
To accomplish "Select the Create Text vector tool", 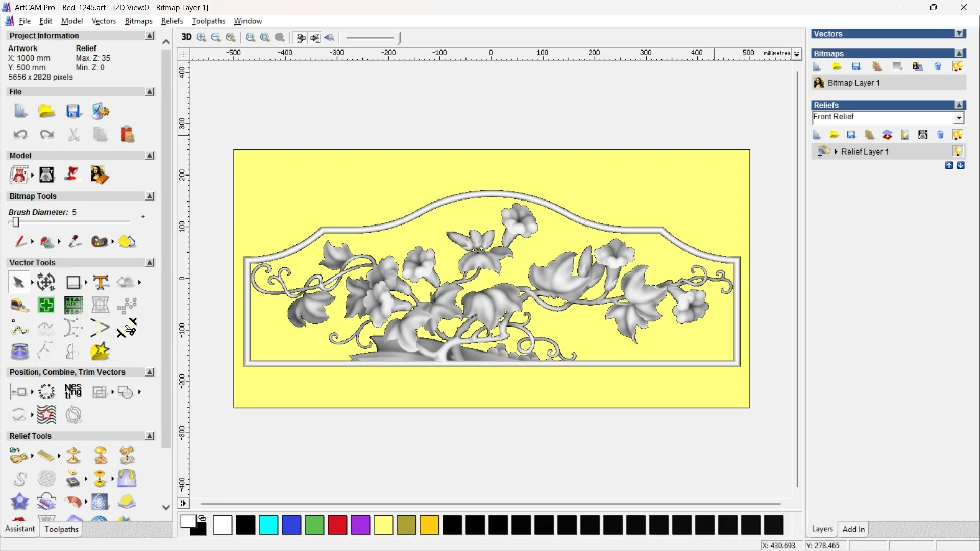I will (x=101, y=282).
